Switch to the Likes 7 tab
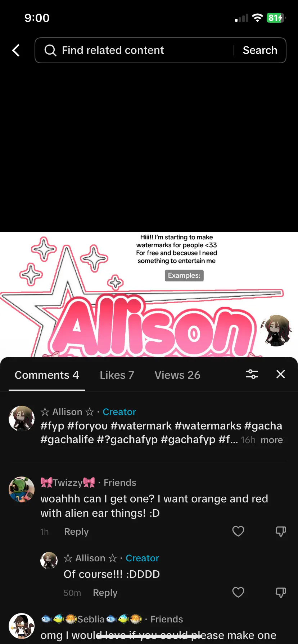 (x=117, y=375)
